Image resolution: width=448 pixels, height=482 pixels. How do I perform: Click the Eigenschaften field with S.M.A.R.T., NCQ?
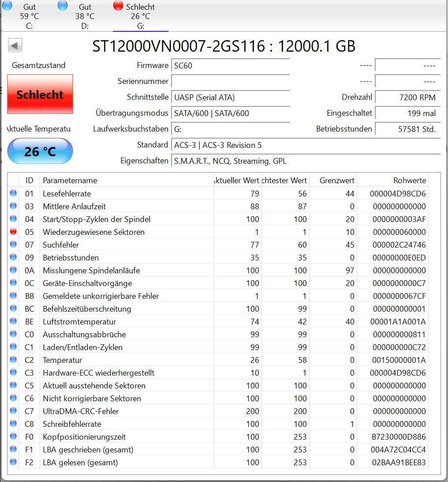(x=306, y=161)
